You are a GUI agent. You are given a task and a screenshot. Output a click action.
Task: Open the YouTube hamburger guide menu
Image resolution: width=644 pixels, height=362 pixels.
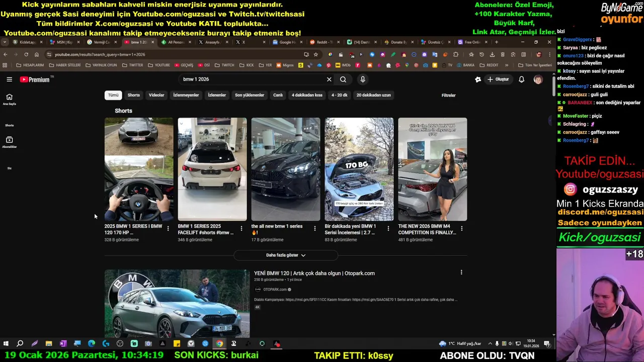point(9,79)
